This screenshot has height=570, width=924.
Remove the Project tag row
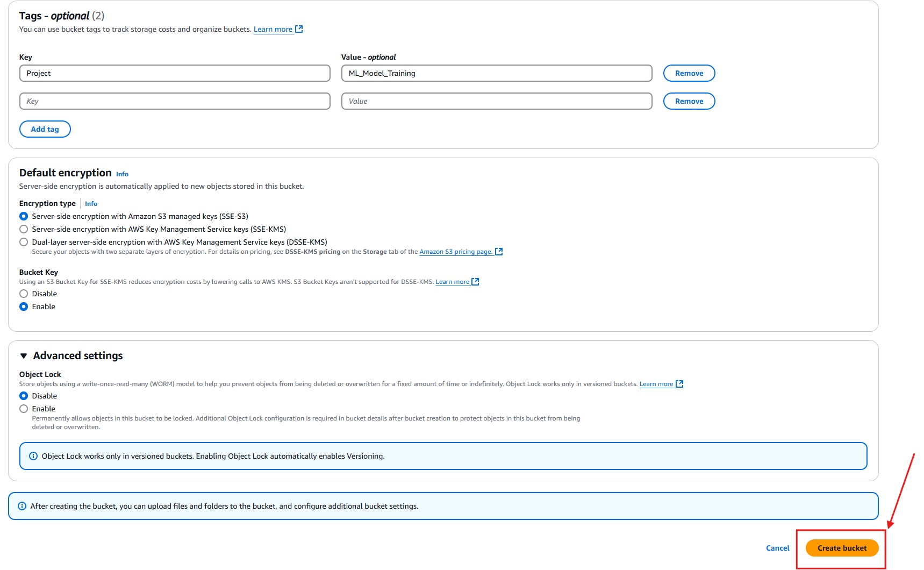tap(689, 73)
